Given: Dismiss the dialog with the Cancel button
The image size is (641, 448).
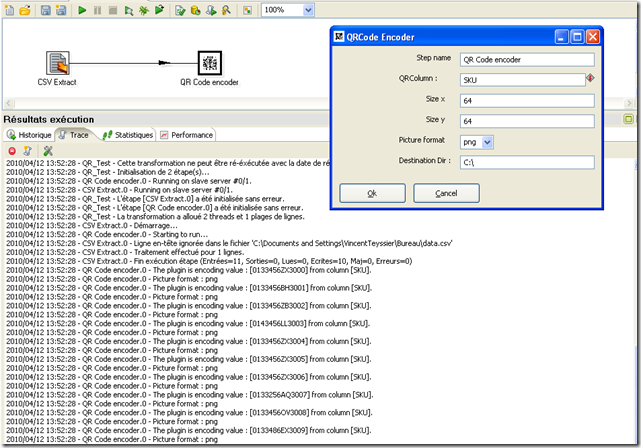Looking at the screenshot, I should click(446, 193).
